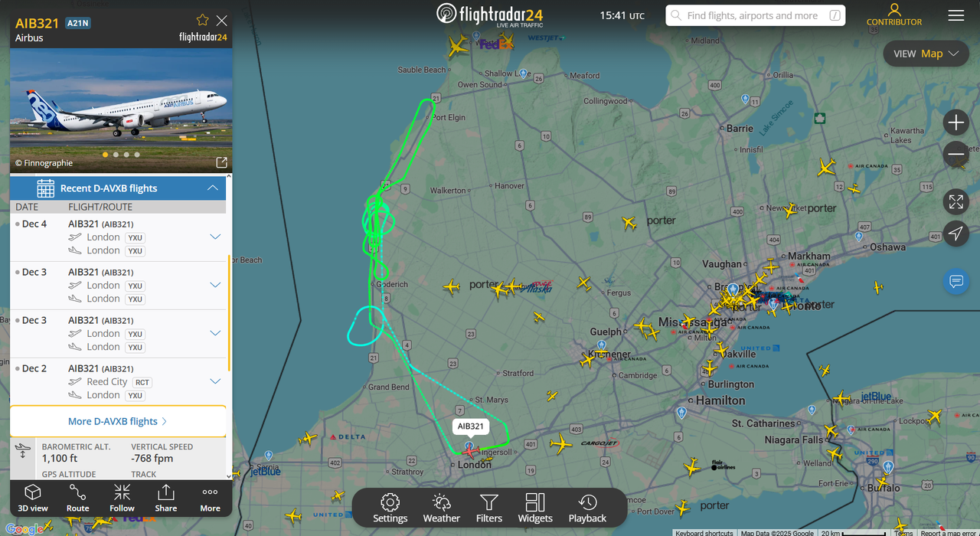Start Playback mode
The image size is (980, 536).
click(x=587, y=508)
